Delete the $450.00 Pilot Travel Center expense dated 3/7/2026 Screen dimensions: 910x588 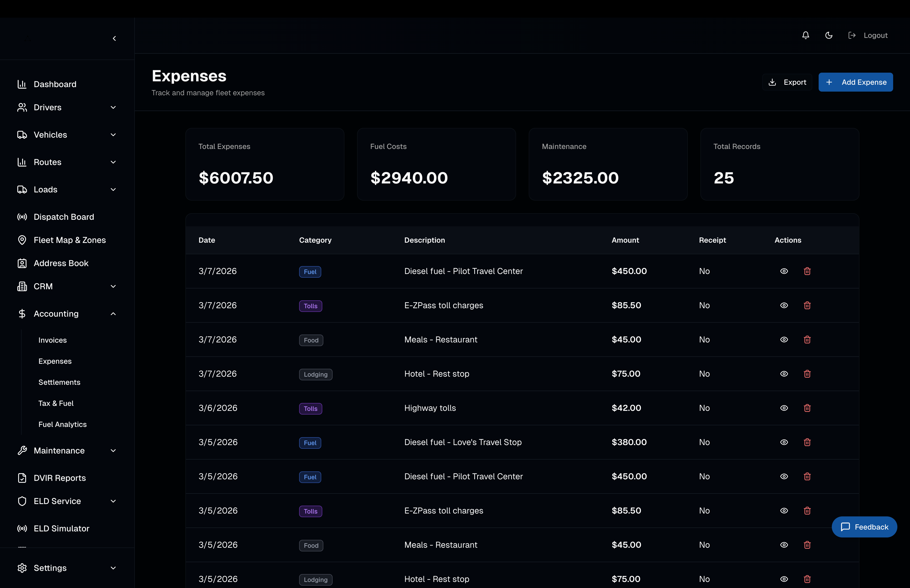point(807,271)
